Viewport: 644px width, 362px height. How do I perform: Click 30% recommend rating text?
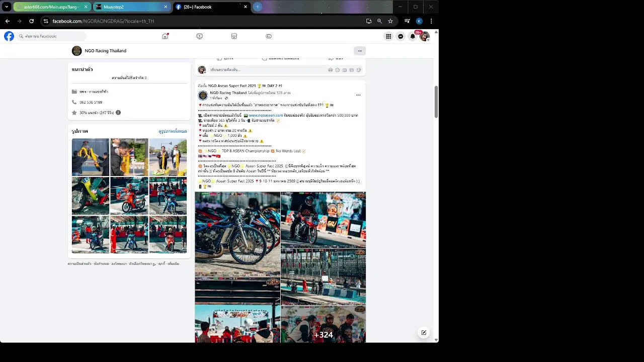[97, 113]
